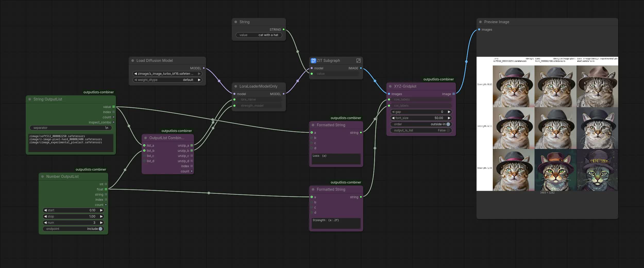Click the images input slot on Preview Image
Image resolution: width=644 pixels, height=268 pixels.
coord(479,29)
